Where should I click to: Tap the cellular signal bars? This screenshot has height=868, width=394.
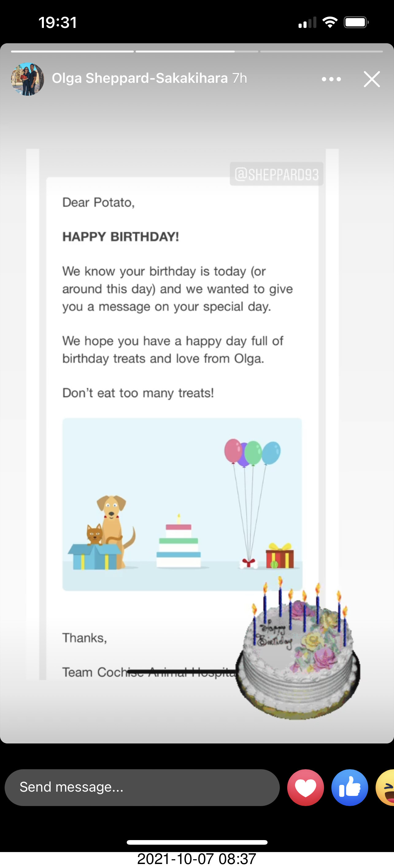(x=307, y=23)
